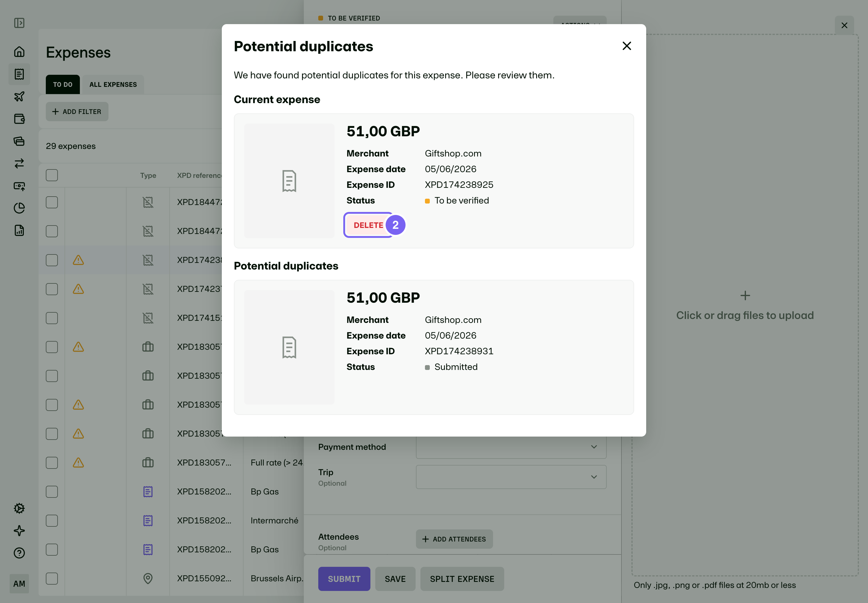Image resolution: width=868 pixels, height=603 pixels.
Task: Open the Cards stack icon in sidebar
Action: tap(19, 141)
